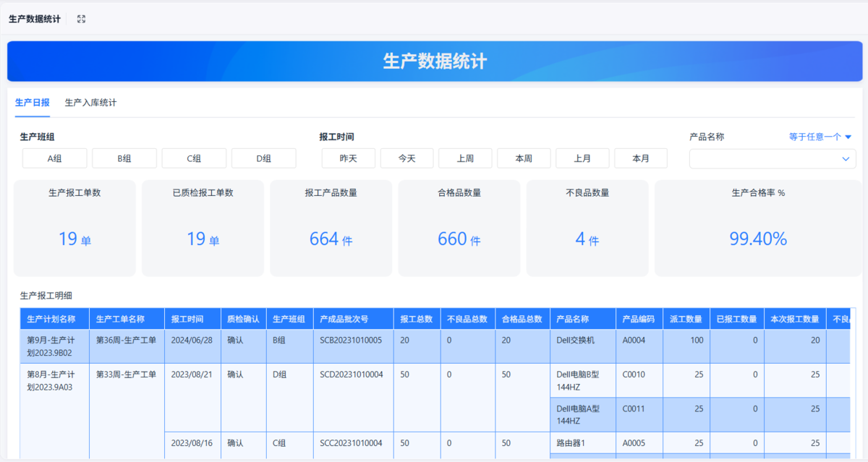Select 上月 report time filter
The image size is (868, 462).
coord(582,158)
